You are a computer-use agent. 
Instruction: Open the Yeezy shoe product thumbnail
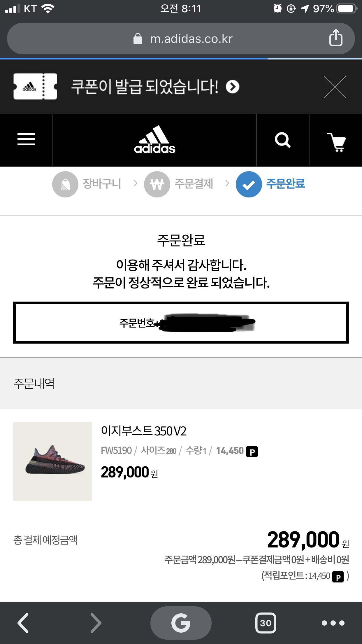52,462
